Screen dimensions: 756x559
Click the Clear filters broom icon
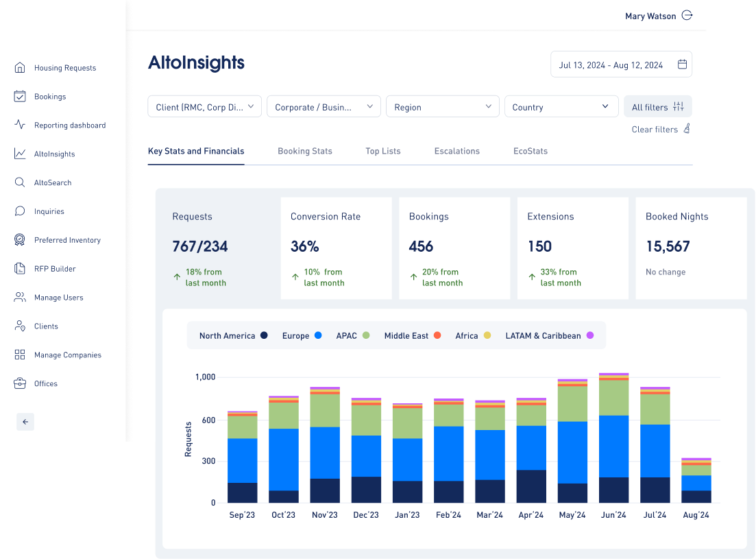(x=687, y=129)
